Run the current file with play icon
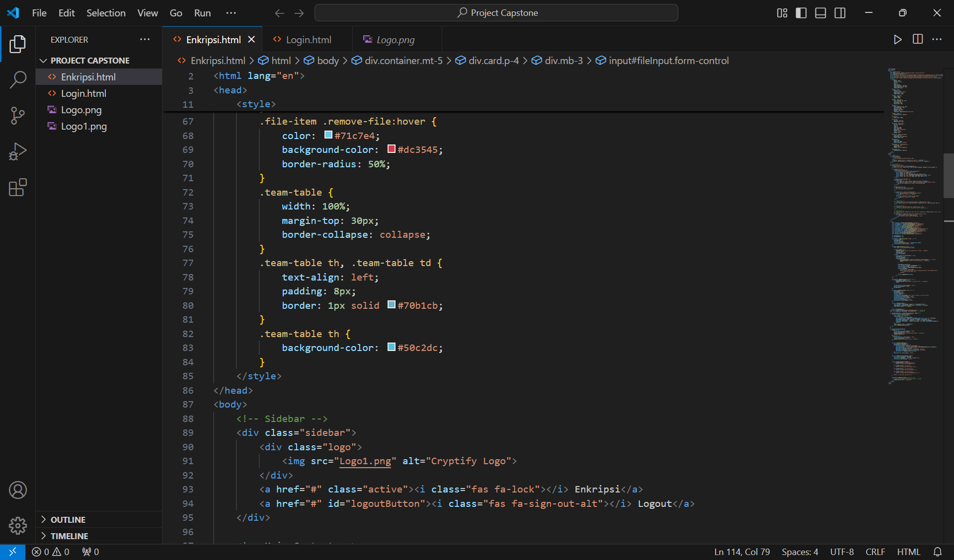 898,40
